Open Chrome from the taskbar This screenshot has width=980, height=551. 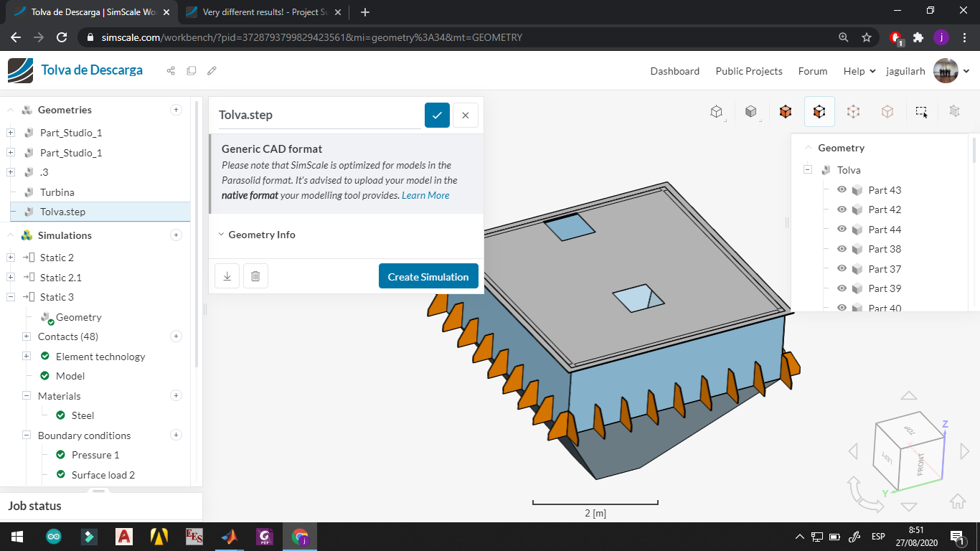coord(300,536)
